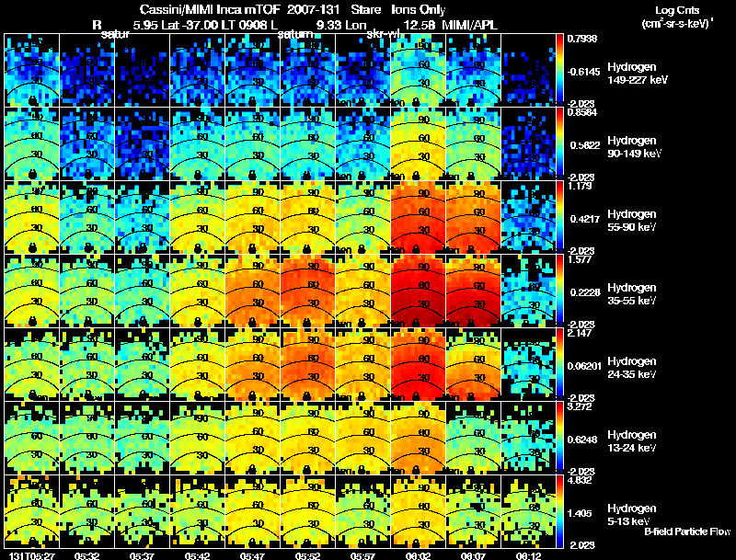Click the 06:02 panel in 35-55 keV row
This screenshot has height=560, width=736.
point(418,291)
